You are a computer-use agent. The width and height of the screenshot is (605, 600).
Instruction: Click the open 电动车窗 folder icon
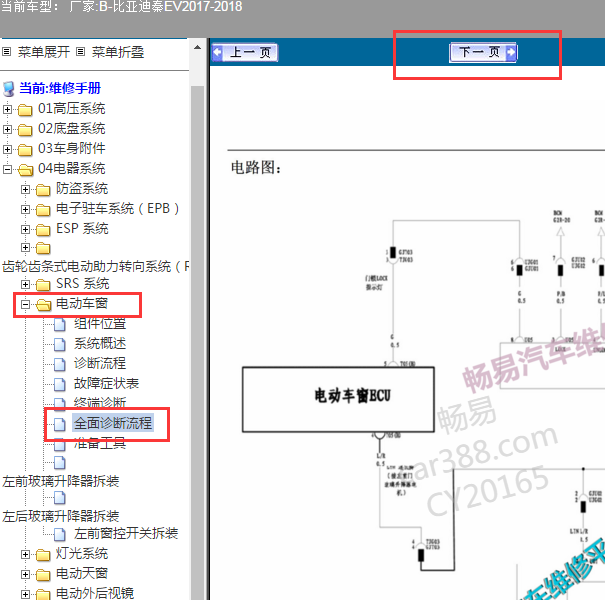(44, 305)
